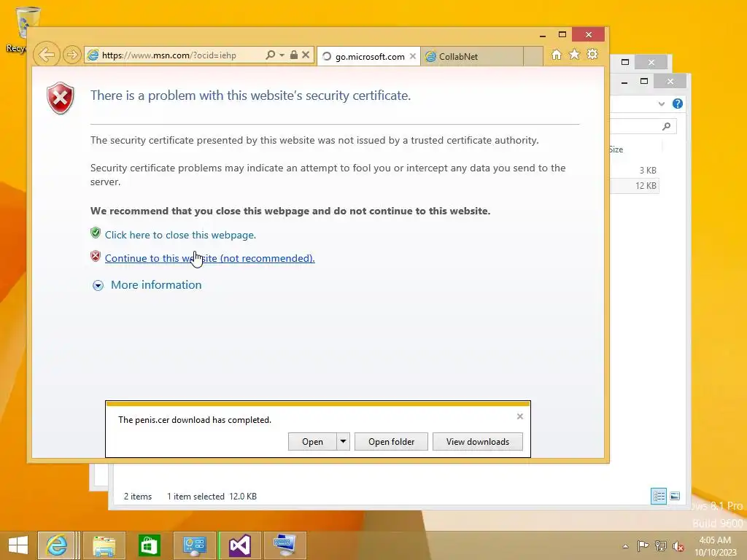
Task: View the security lock icon report
Action: [294, 55]
